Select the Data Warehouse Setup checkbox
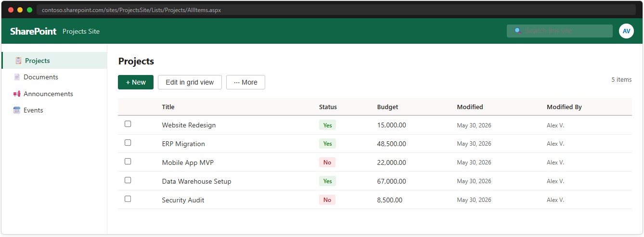 (128, 180)
